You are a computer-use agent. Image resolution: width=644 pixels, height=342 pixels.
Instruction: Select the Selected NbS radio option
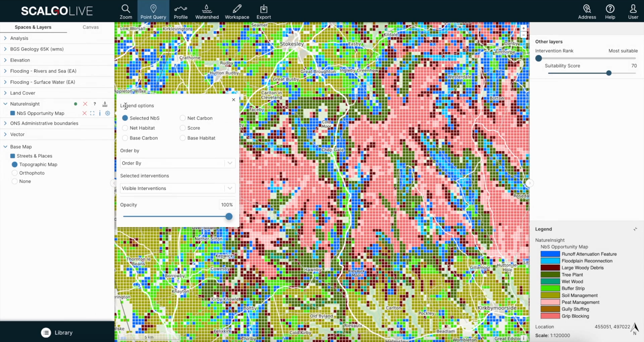(x=125, y=118)
